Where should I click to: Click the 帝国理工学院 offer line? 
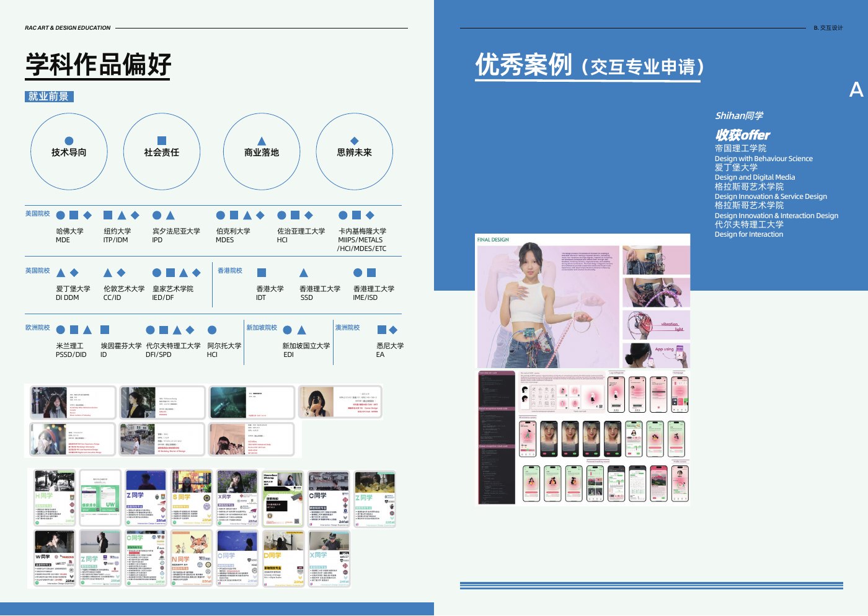(x=740, y=149)
